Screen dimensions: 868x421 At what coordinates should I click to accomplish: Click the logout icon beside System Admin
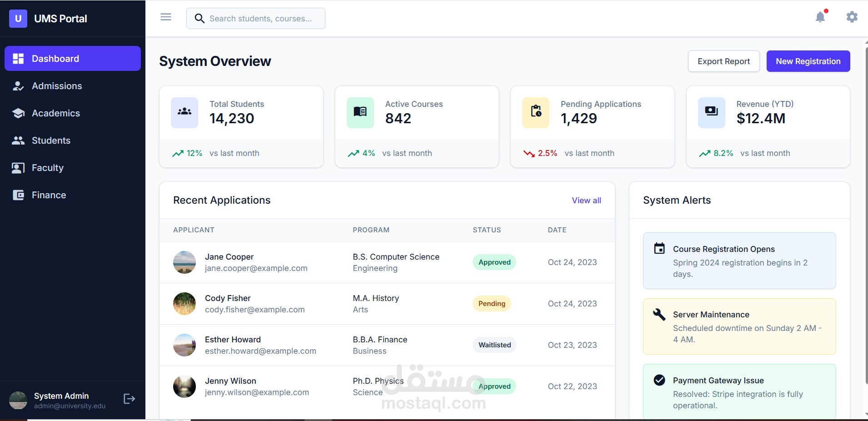click(130, 399)
